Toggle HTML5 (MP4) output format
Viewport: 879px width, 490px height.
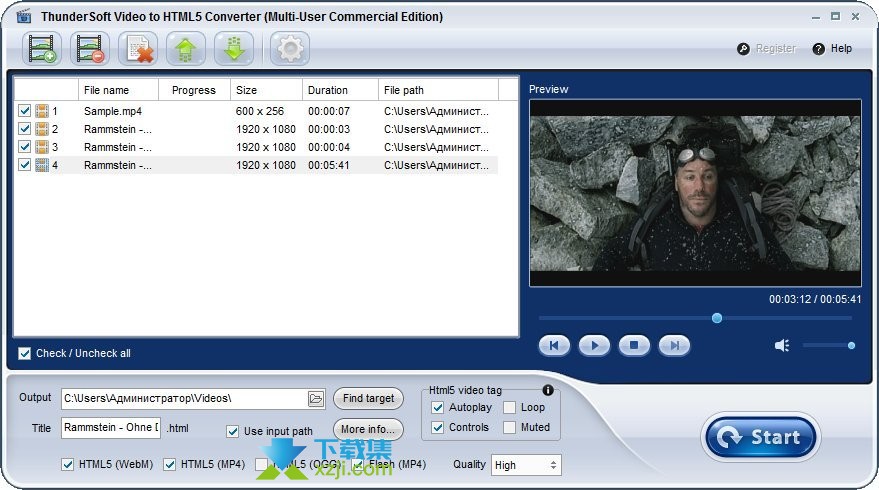pyautogui.click(x=169, y=465)
